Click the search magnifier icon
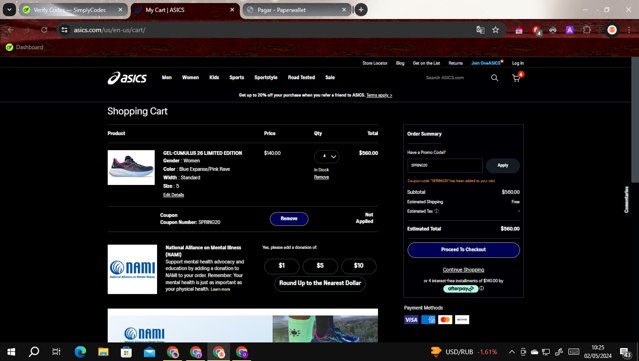 coord(494,78)
